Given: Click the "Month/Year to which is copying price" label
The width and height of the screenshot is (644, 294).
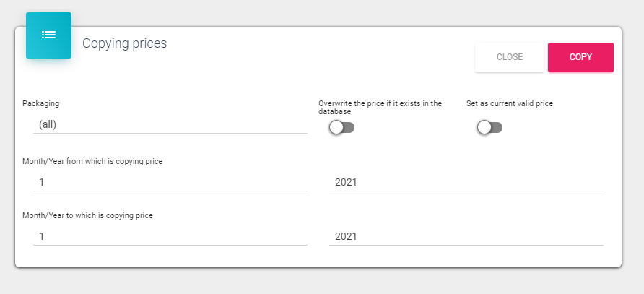Looking at the screenshot, I should pyautogui.click(x=87, y=215).
